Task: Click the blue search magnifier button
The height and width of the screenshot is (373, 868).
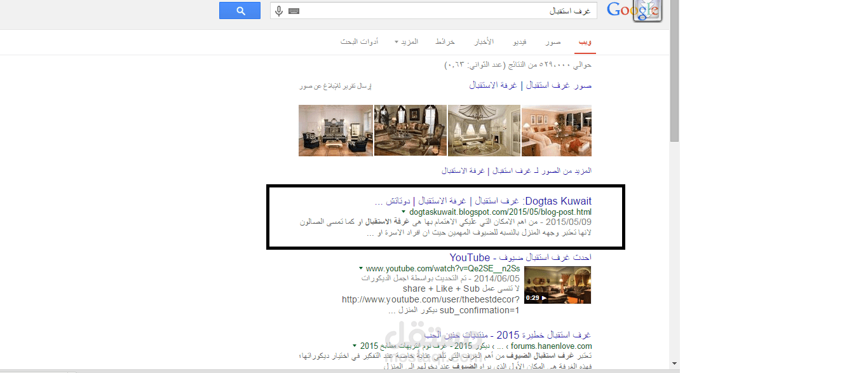Action: click(240, 11)
